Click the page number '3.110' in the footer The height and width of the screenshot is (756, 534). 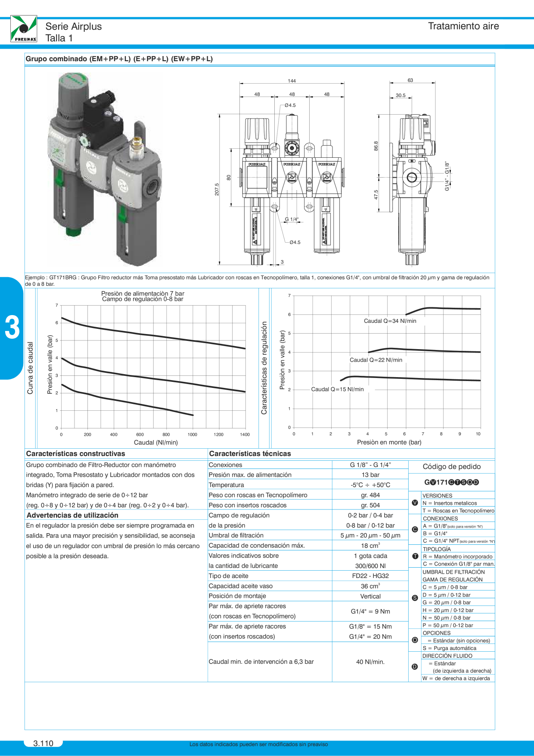click(43, 744)
